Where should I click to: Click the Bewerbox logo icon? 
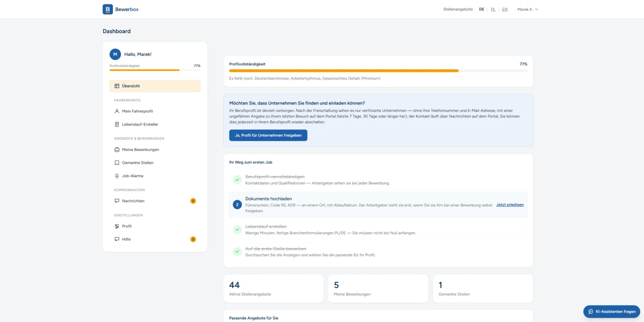[x=107, y=9]
